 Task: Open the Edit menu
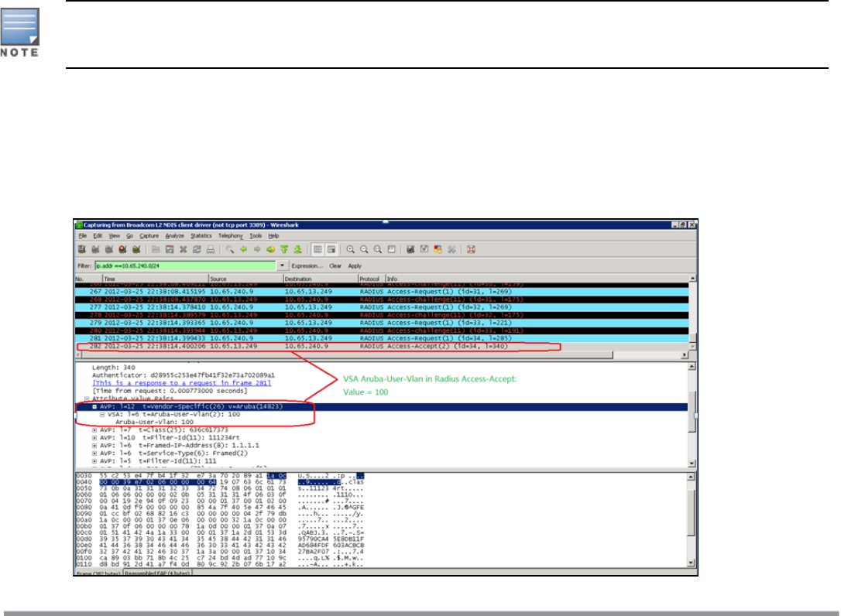(x=98, y=236)
